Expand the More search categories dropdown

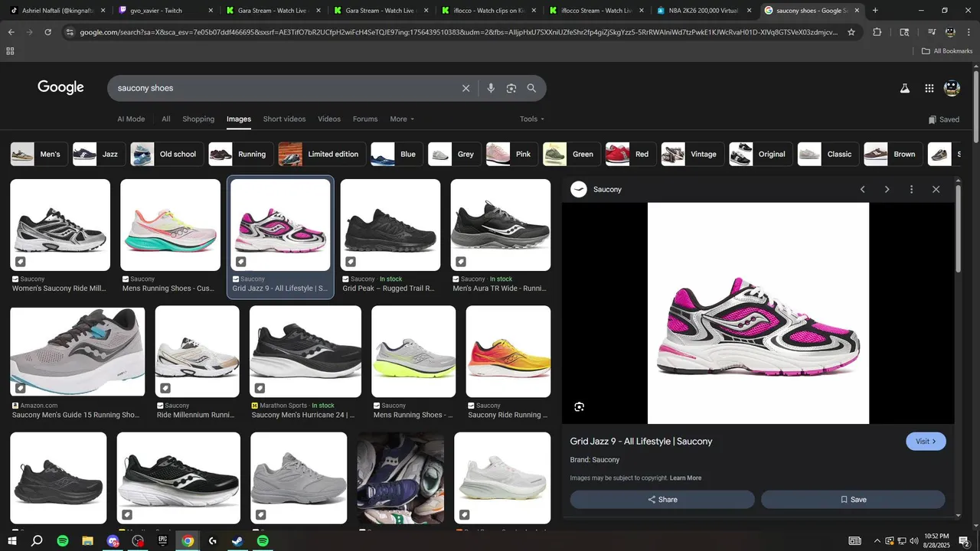[402, 119]
